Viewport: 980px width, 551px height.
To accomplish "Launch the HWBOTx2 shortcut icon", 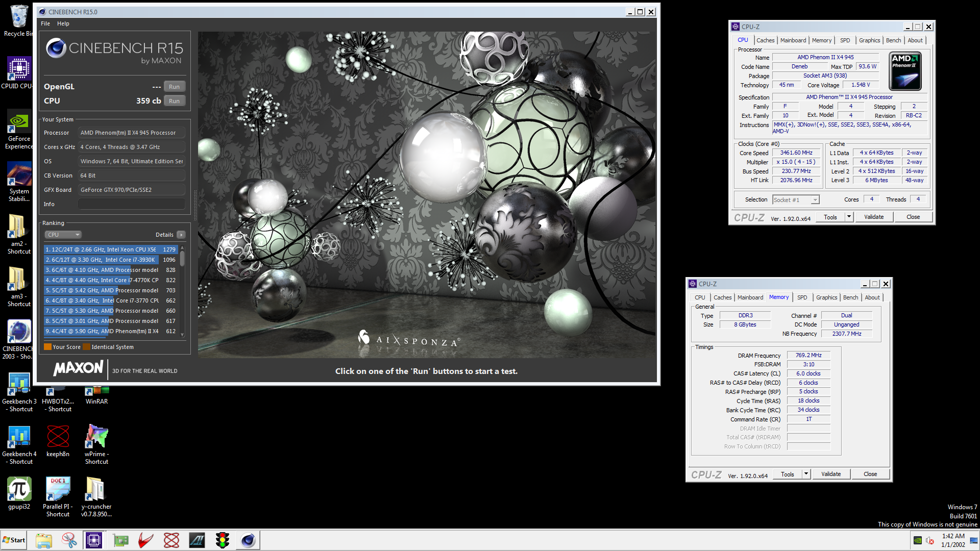I will pyautogui.click(x=58, y=398).
